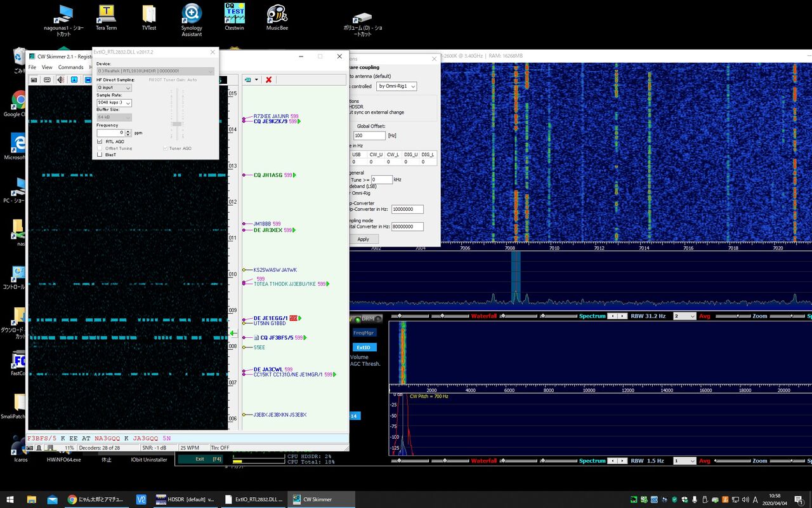Open Commands menu in CW Skimmer
Image resolution: width=812 pixels, height=508 pixels.
coord(71,67)
